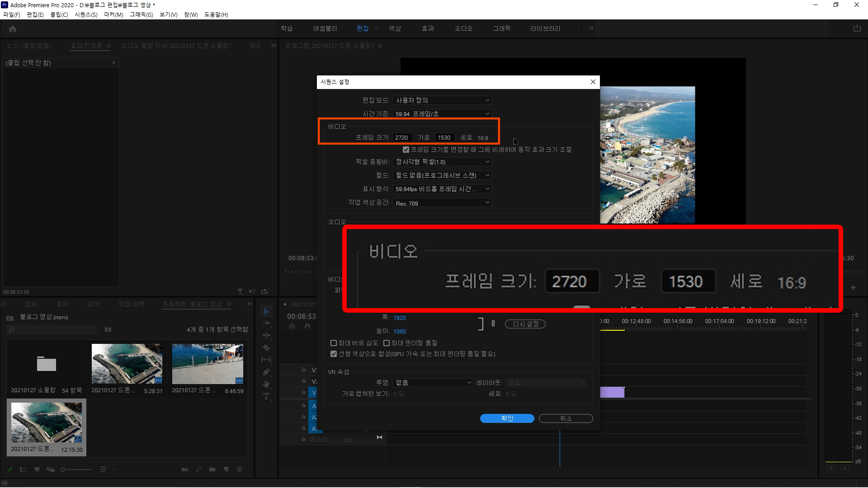Open the 시퀀스(S) menu
The image size is (868, 488).
click(x=86, y=14)
